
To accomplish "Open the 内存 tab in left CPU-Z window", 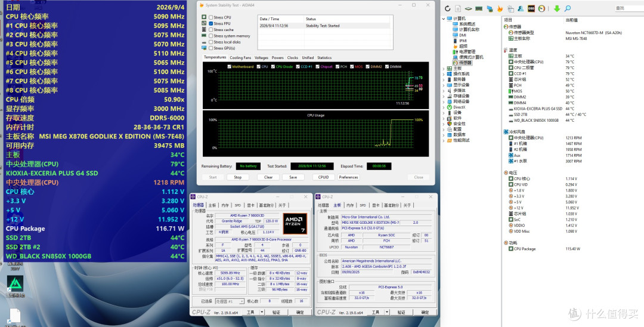I will 225,205.
